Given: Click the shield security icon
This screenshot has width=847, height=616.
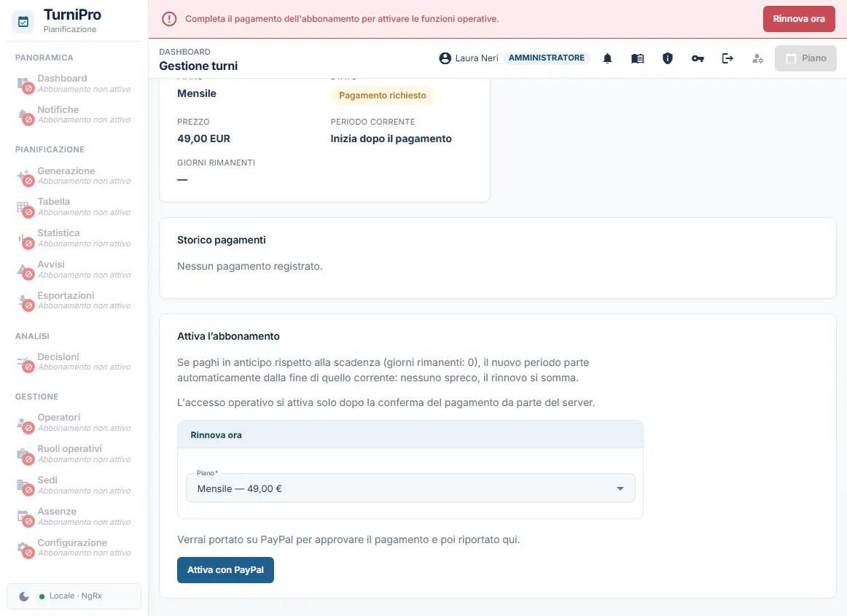Looking at the screenshot, I should coord(668,58).
